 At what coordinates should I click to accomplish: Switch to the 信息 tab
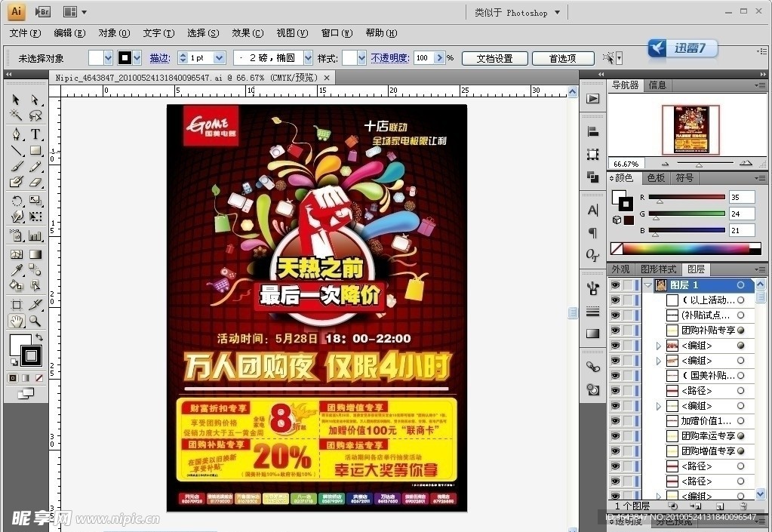(x=657, y=85)
